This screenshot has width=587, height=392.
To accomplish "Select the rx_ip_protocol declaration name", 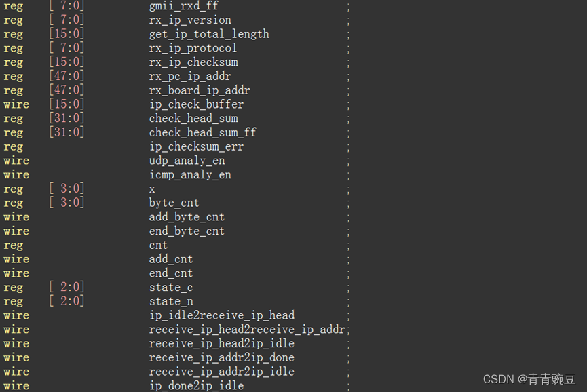I will [x=193, y=48].
